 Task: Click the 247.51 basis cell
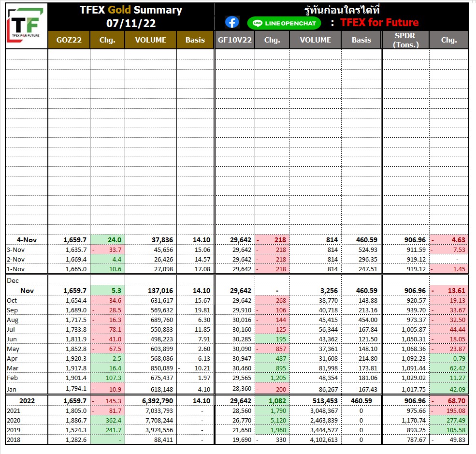point(361,269)
